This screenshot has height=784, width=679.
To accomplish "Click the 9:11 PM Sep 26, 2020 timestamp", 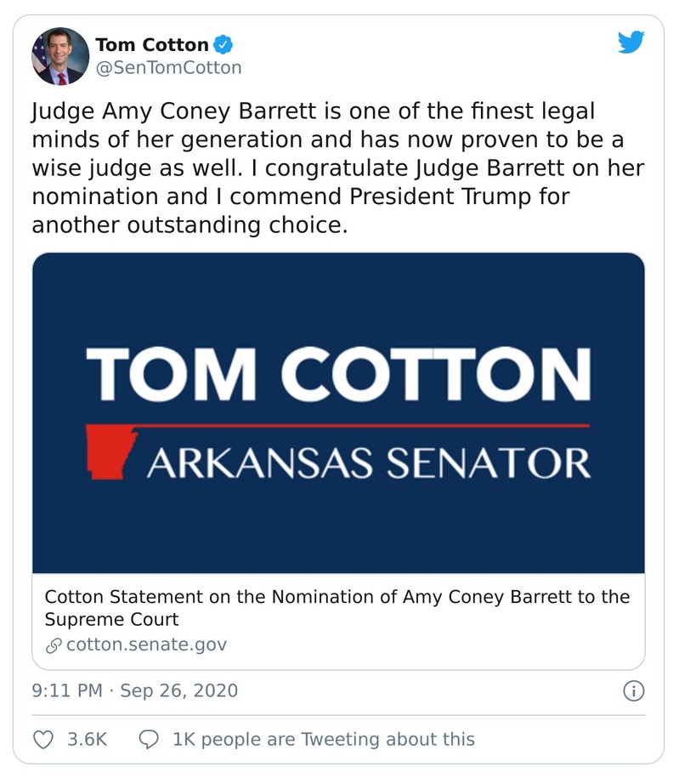I will 135,690.
